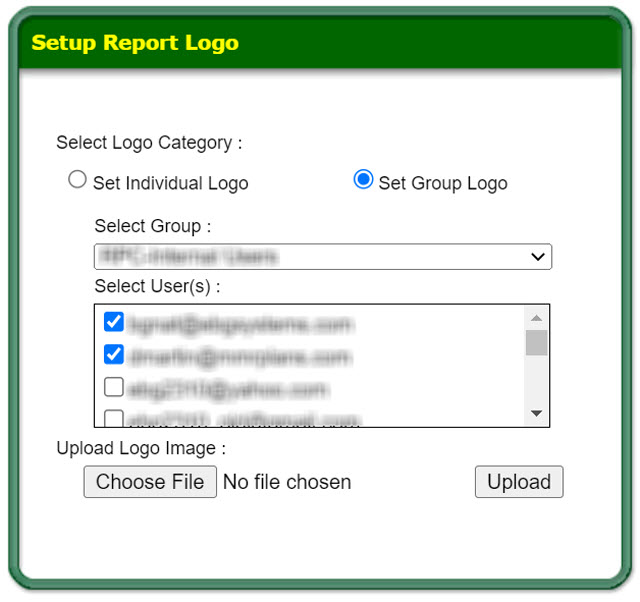
Task: Uncheck the second checked user checkbox
Action: [x=113, y=354]
